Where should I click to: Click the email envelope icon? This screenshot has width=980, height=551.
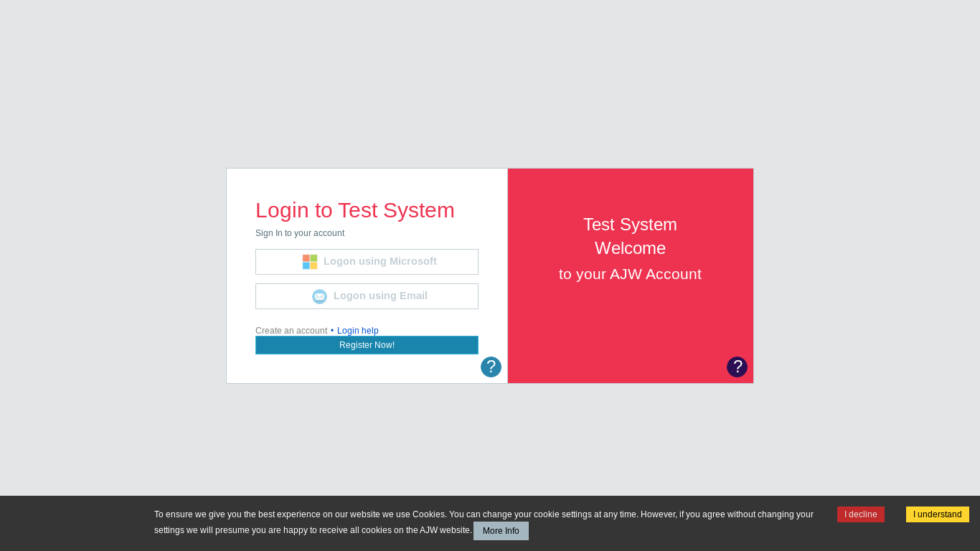pos(319,296)
